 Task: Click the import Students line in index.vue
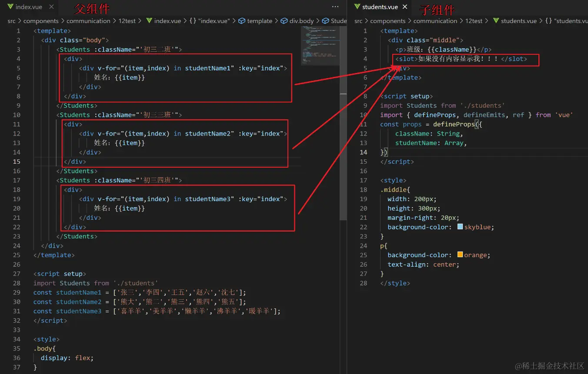(x=96, y=283)
